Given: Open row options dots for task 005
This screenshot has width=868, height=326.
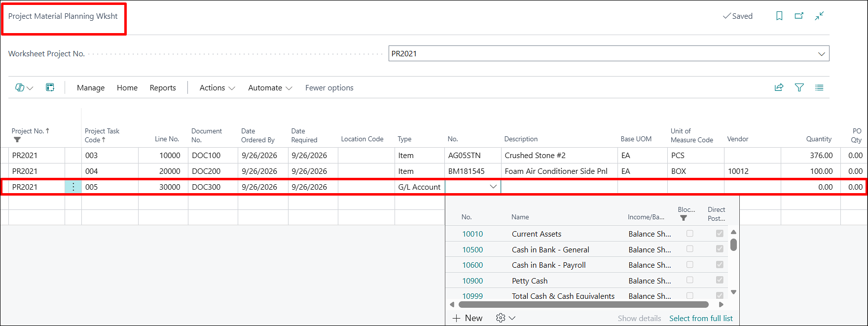Looking at the screenshot, I should (x=73, y=187).
